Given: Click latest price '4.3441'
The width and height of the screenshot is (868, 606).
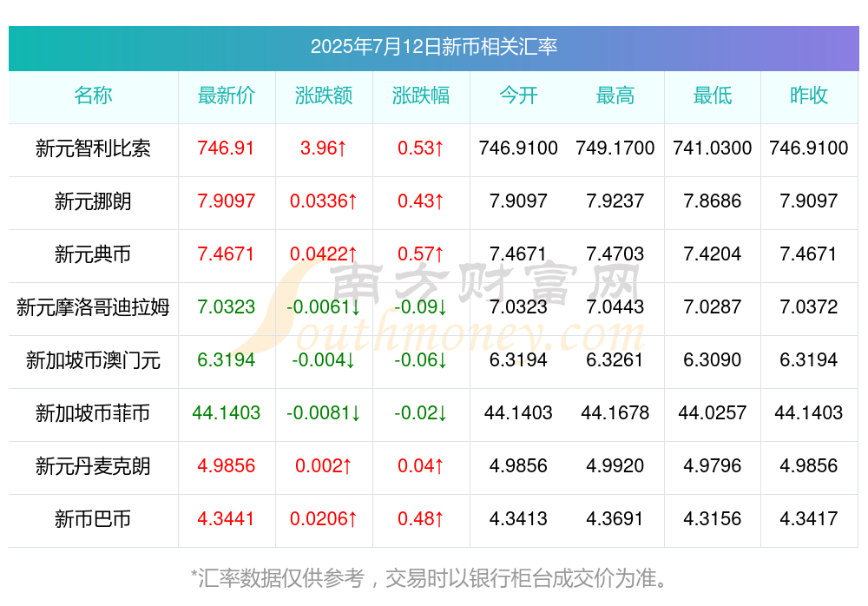Looking at the screenshot, I should [x=226, y=519].
